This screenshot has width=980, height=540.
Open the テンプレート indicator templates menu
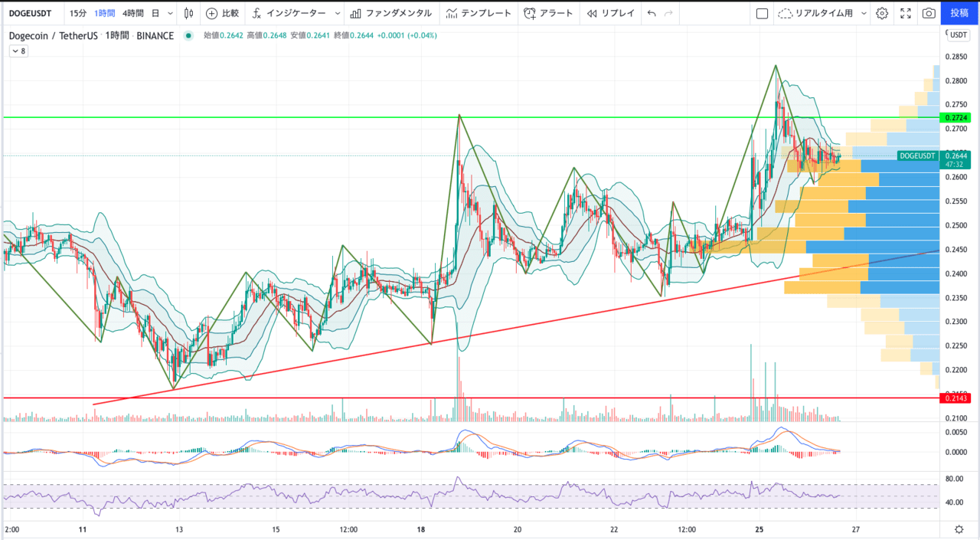click(478, 13)
